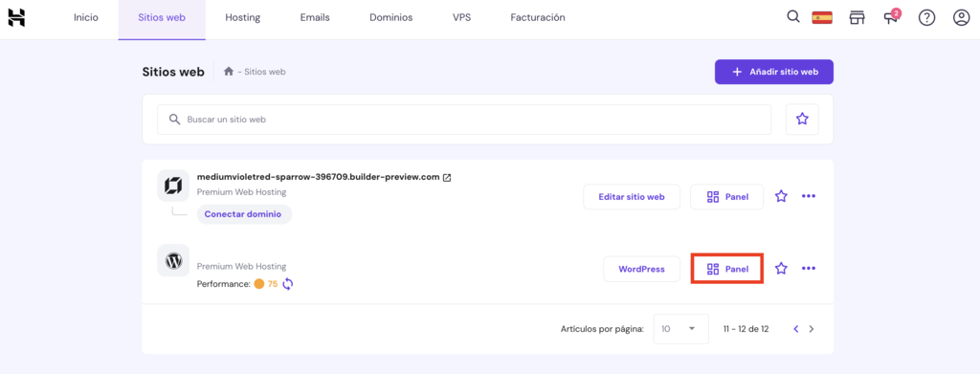Open the VPS tab
Image resolution: width=980 pixels, height=374 pixels.
coord(462,17)
